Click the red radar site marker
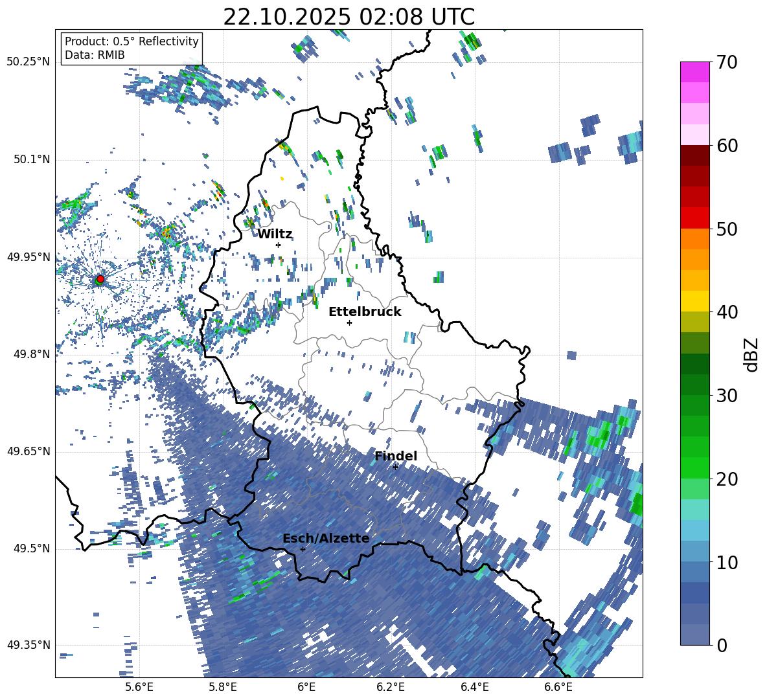767x700 pixels. tap(100, 279)
